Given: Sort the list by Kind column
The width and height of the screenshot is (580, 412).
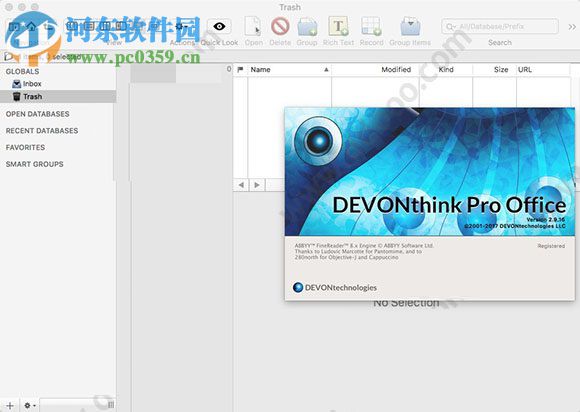Looking at the screenshot, I should 446,70.
